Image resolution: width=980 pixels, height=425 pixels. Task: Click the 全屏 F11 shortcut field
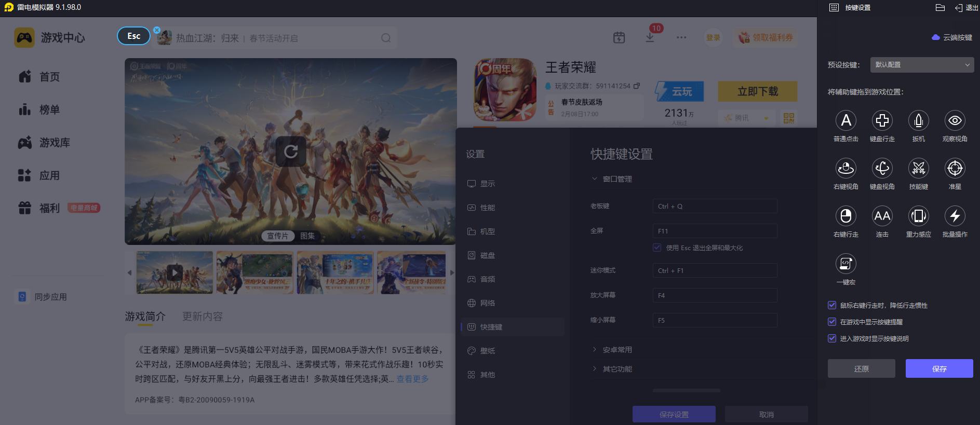pos(715,231)
